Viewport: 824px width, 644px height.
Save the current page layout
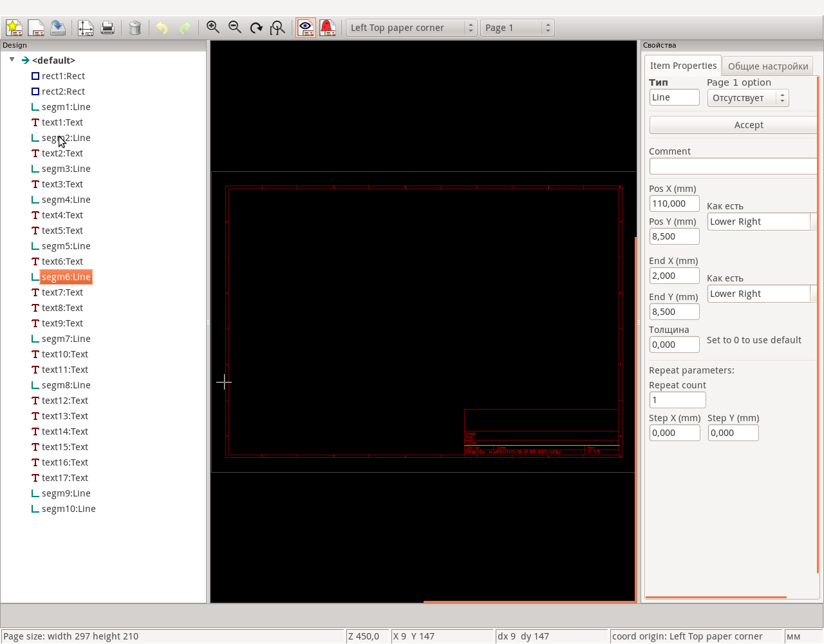pos(58,27)
